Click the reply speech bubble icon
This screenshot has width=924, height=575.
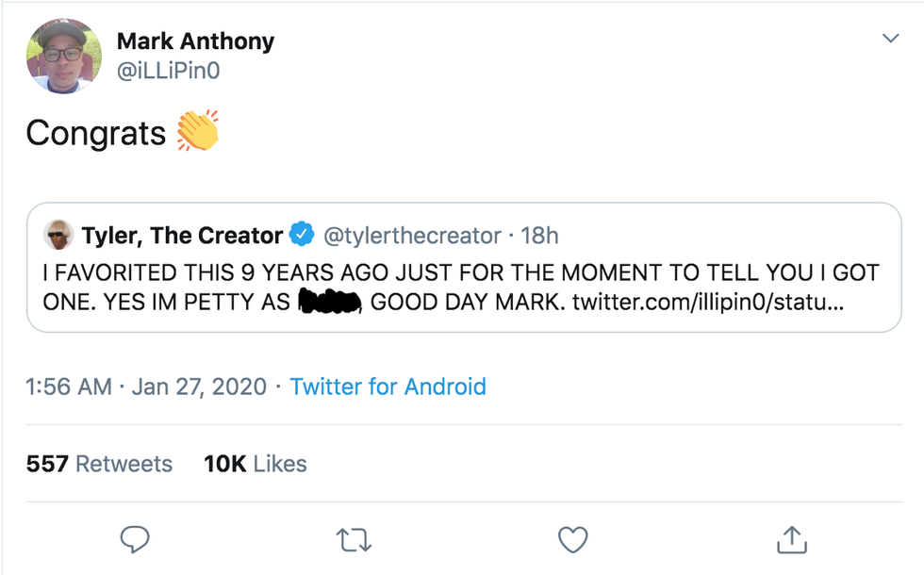click(x=135, y=539)
